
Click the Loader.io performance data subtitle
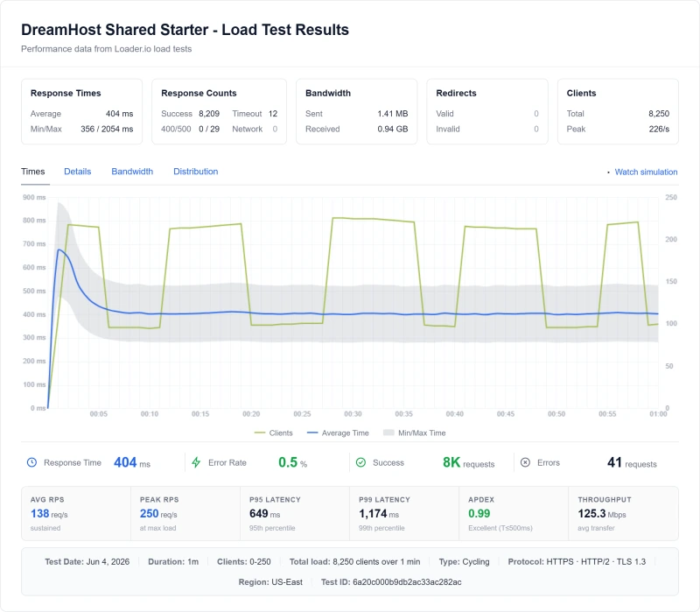click(x=106, y=49)
